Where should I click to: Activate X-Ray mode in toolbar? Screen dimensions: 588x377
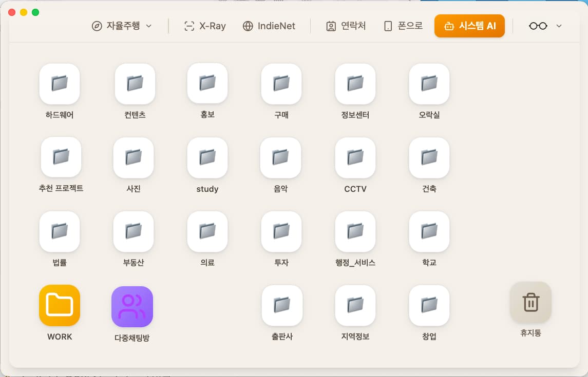click(205, 26)
